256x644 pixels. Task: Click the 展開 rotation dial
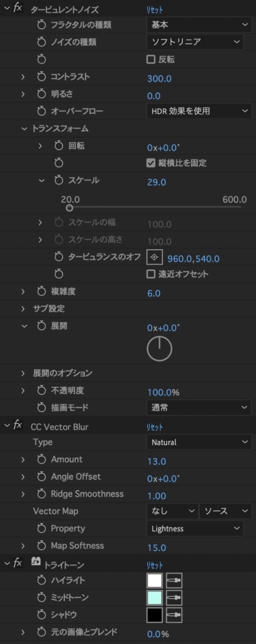159,348
